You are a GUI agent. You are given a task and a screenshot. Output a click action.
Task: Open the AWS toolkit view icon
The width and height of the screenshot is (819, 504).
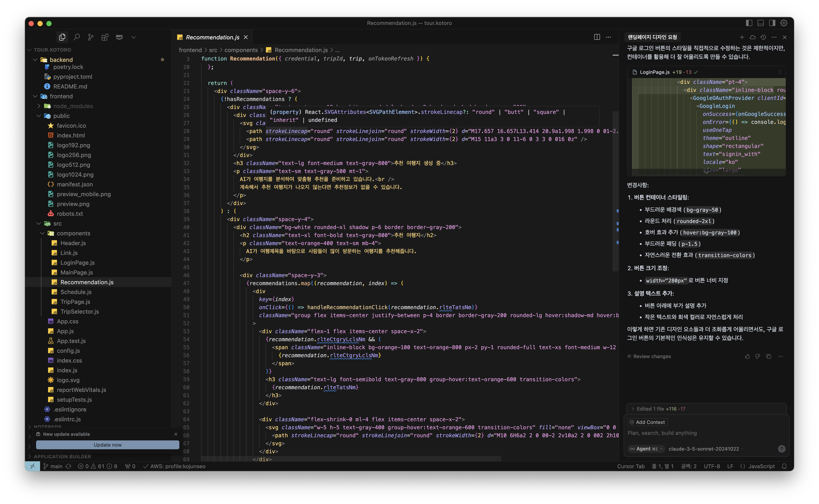tap(119, 37)
